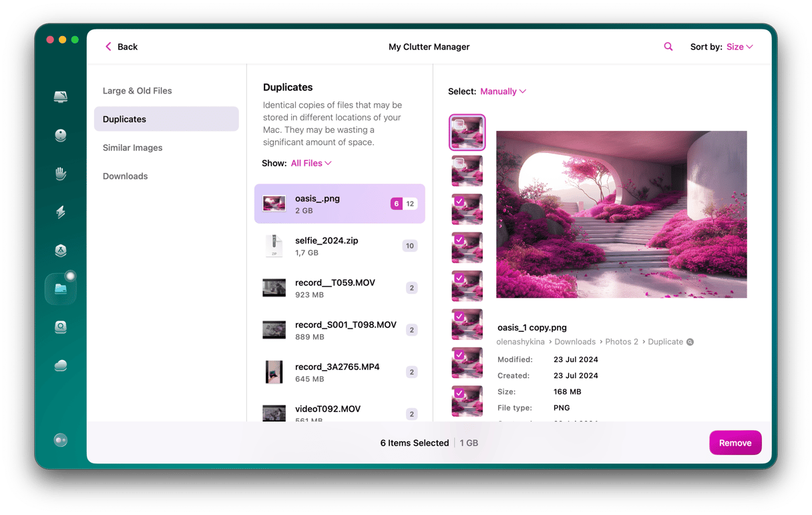Screen dimensions: 812x515
Task: Check the highlighted first oasis thumbnail's checkbox
Action: tap(459, 124)
